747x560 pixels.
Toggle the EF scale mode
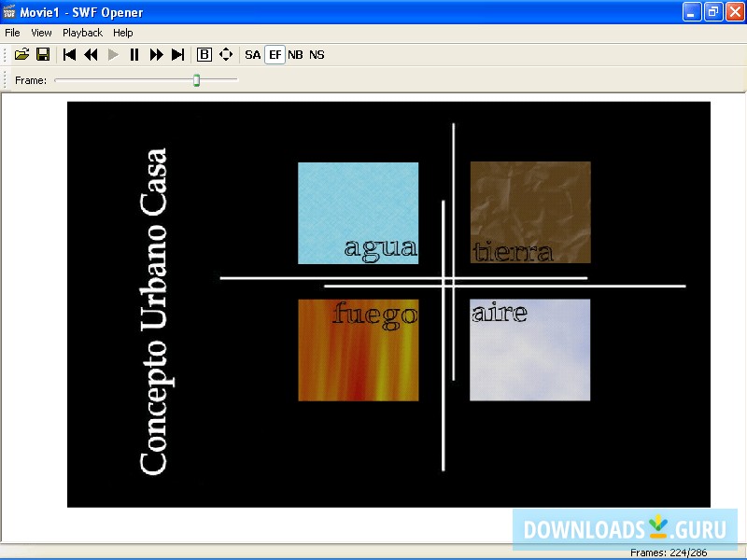click(x=275, y=55)
